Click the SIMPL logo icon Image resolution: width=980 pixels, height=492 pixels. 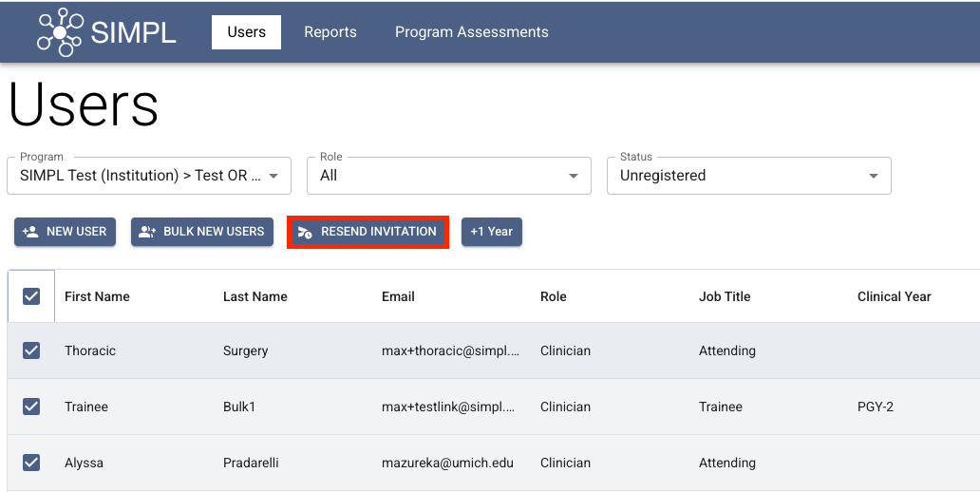60,32
